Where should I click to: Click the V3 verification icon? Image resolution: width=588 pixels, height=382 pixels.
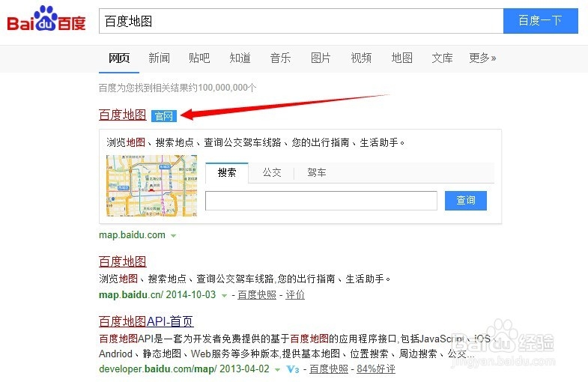[293, 369]
